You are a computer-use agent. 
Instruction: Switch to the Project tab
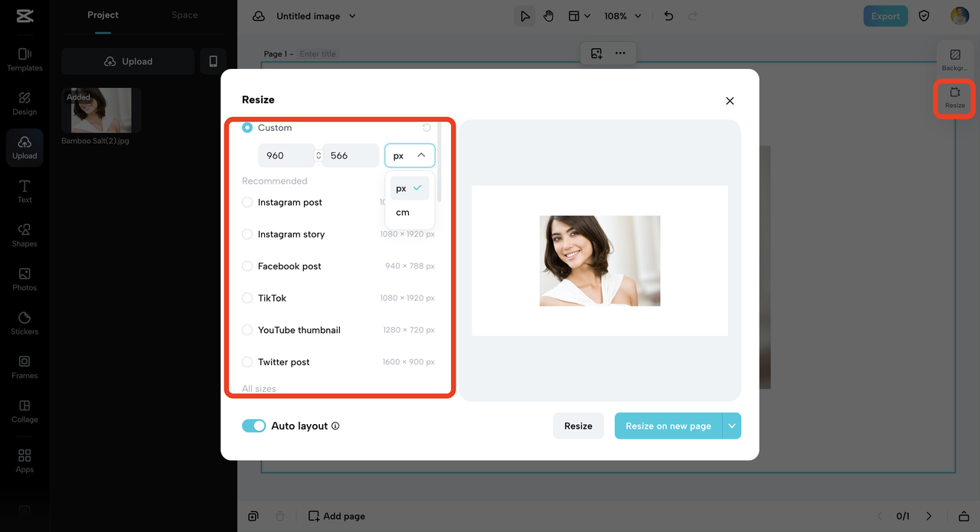pos(103,15)
